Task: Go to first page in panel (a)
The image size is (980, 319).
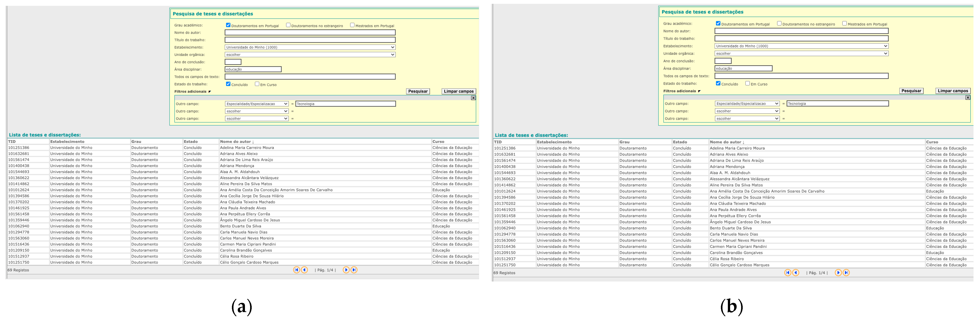Action: (x=296, y=270)
